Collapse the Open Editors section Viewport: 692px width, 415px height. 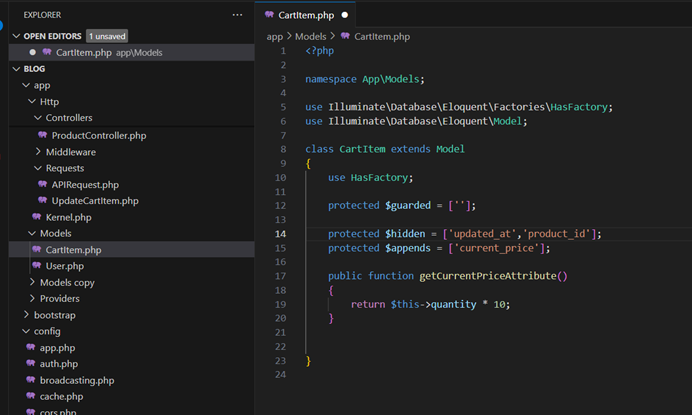pos(16,36)
